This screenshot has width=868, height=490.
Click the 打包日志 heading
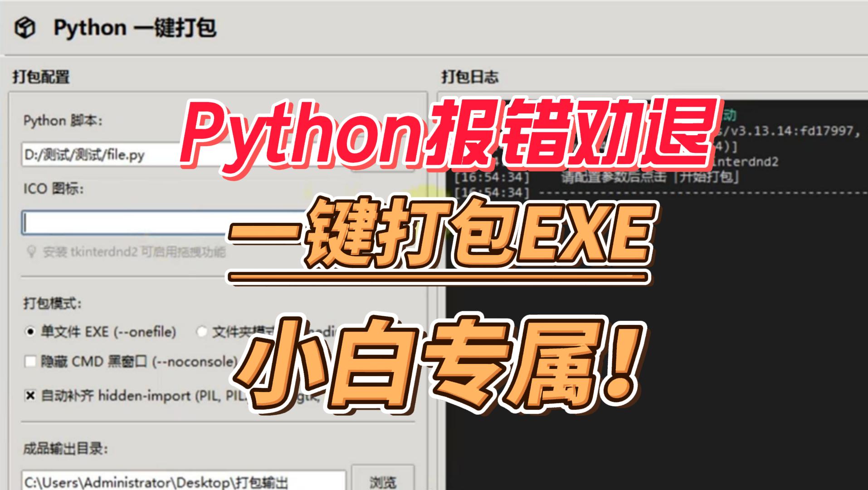[x=470, y=77]
